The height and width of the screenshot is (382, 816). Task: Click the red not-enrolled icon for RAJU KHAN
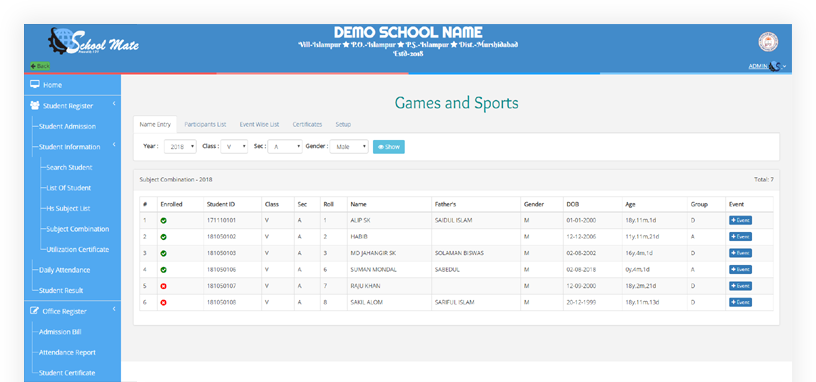163,286
